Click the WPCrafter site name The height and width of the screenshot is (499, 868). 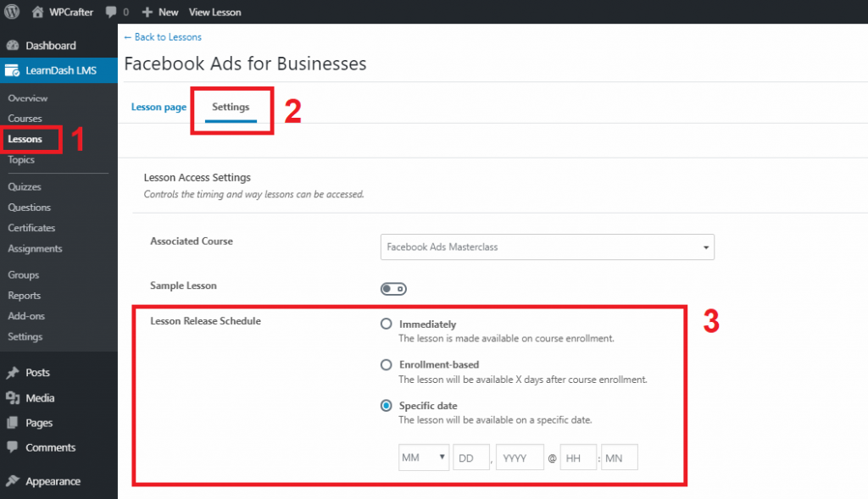[x=71, y=12]
